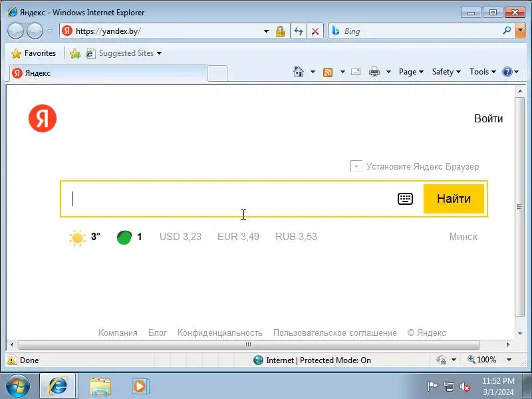Click the privacy report icon in status bar

[441, 360]
